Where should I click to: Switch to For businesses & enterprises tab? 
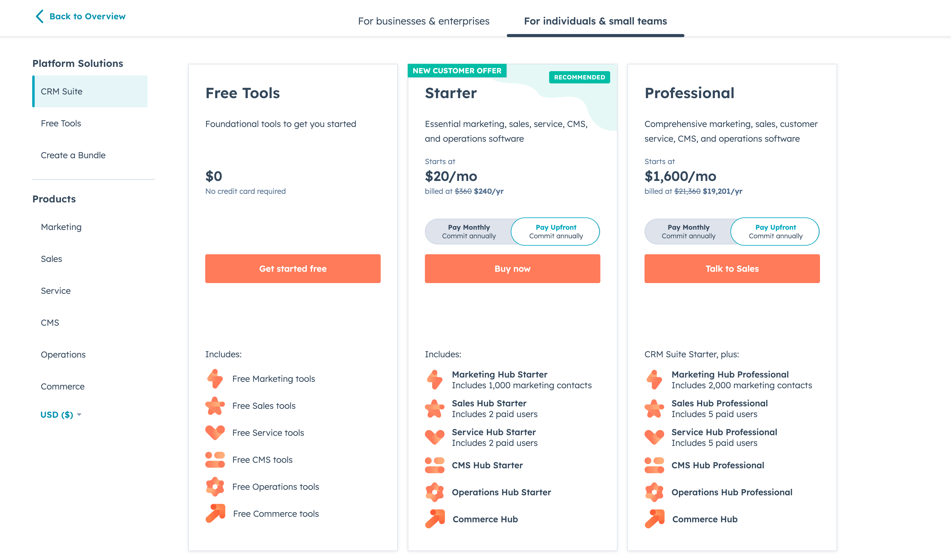coord(423,21)
